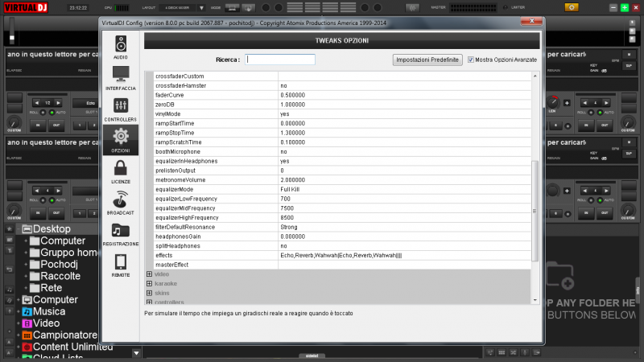
Task: Click the Content Unlimited folder icon
Action: (27, 348)
